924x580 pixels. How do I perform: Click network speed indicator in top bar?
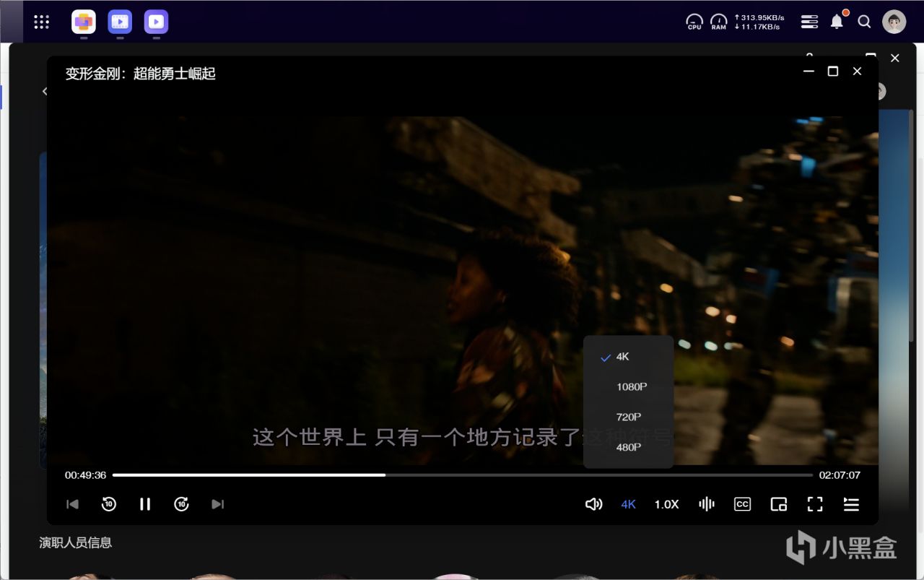pyautogui.click(x=759, y=22)
